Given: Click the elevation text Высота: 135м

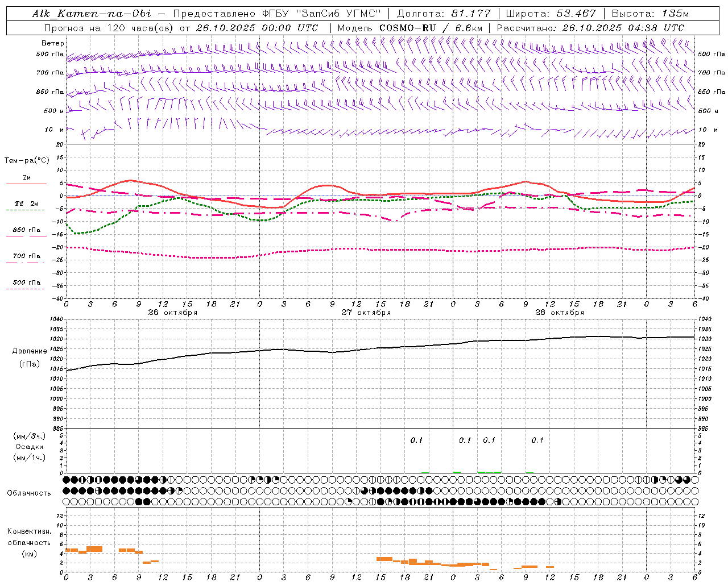Looking at the screenshot, I should coord(650,14).
